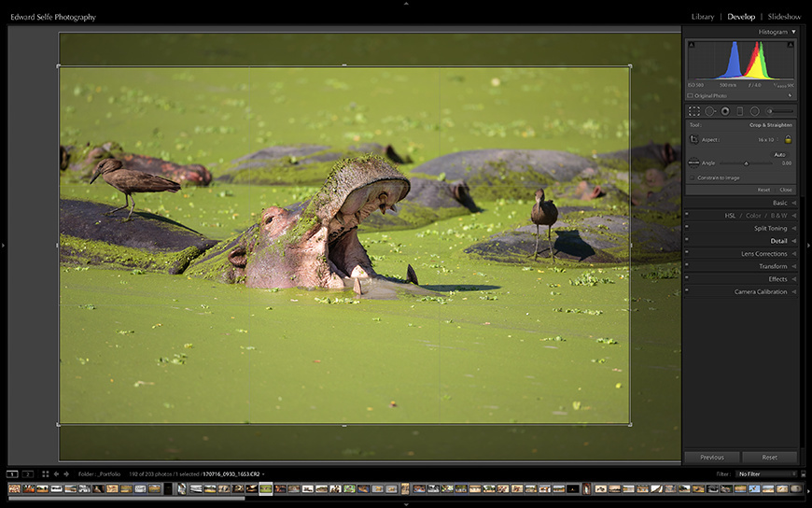Show the left panel via edge arrow
Viewport: 812px width, 508px height.
pyautogui.click(x=3, y=245)
